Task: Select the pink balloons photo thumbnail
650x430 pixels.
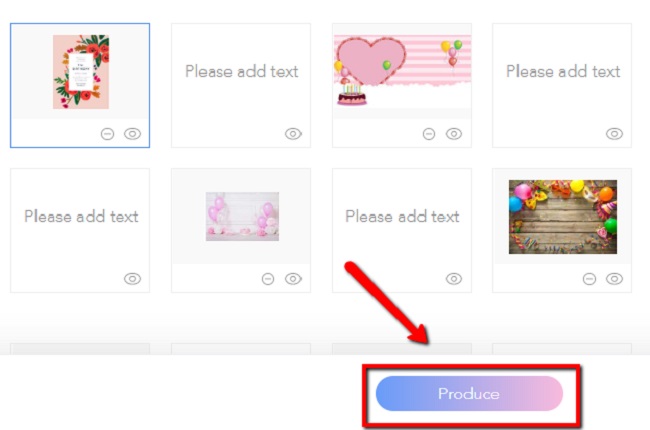Action: pyautogui.click(x=241, y=216)
